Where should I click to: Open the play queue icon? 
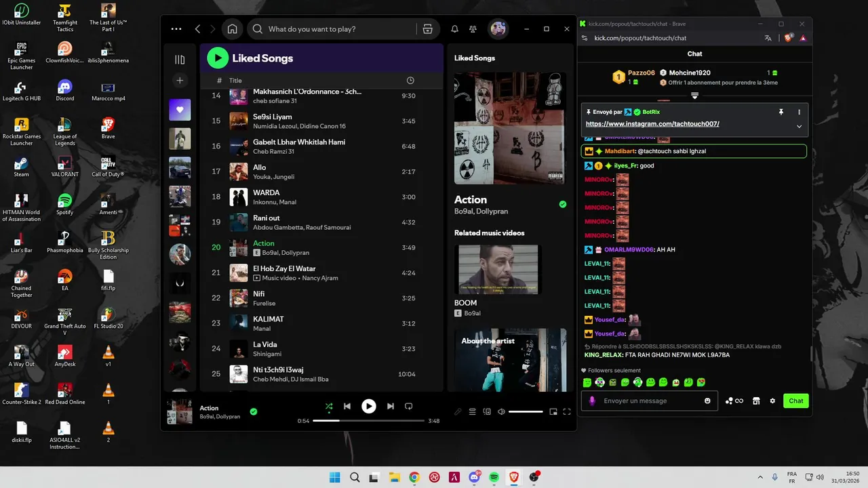(x=473, y=411)
